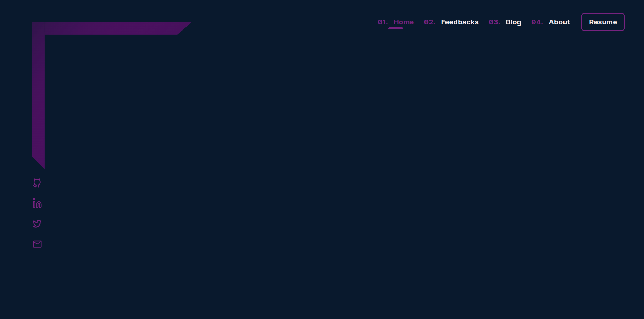Open the GitHub profile icon
The height and width of the screenshot is (319, 644).
click(x=37, y=183)
